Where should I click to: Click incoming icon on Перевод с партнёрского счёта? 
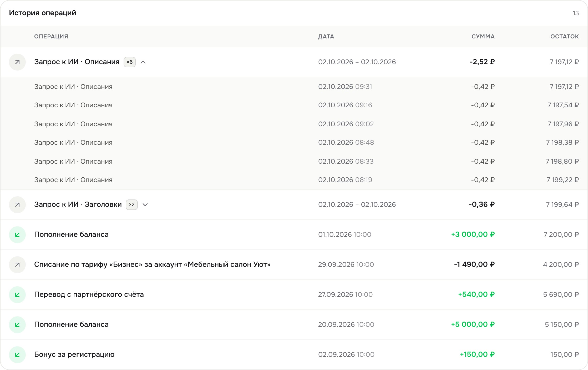17,295
